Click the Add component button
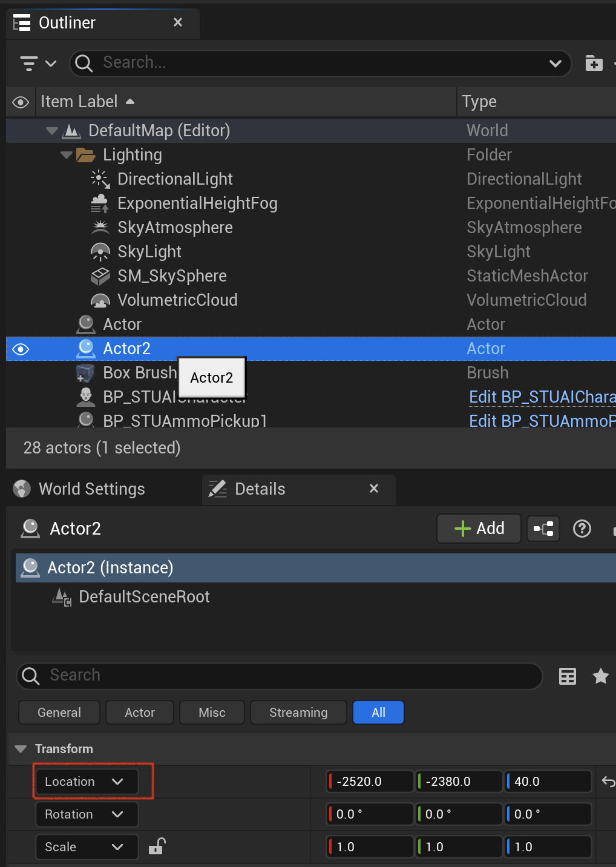The height and width of the screenshot is (867, 616). point(479,529)
